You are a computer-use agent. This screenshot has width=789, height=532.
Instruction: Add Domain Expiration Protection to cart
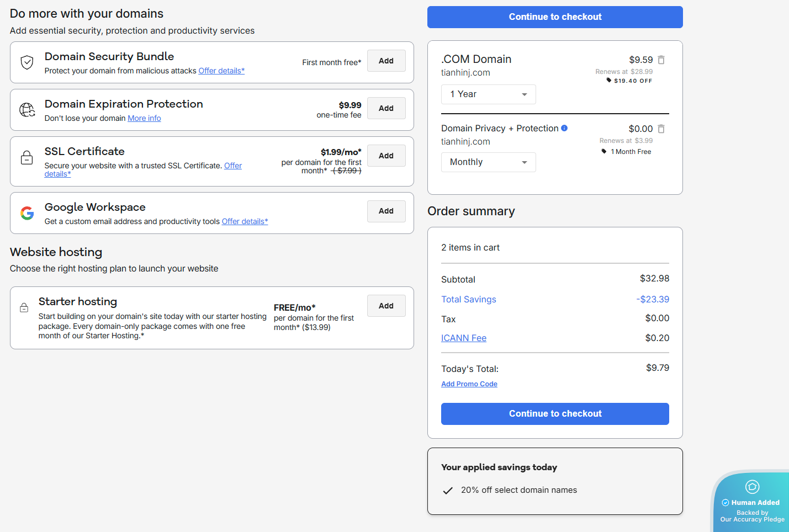point(386,108)
